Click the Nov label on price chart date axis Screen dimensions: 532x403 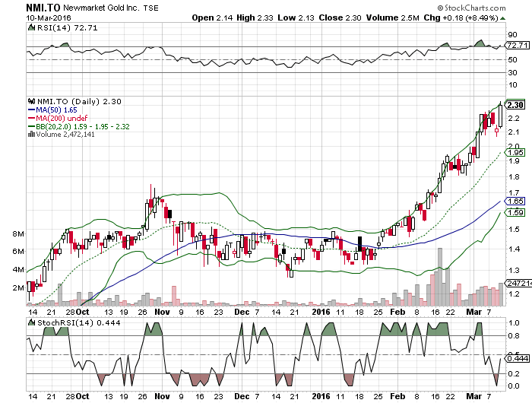tap(162, 312)
